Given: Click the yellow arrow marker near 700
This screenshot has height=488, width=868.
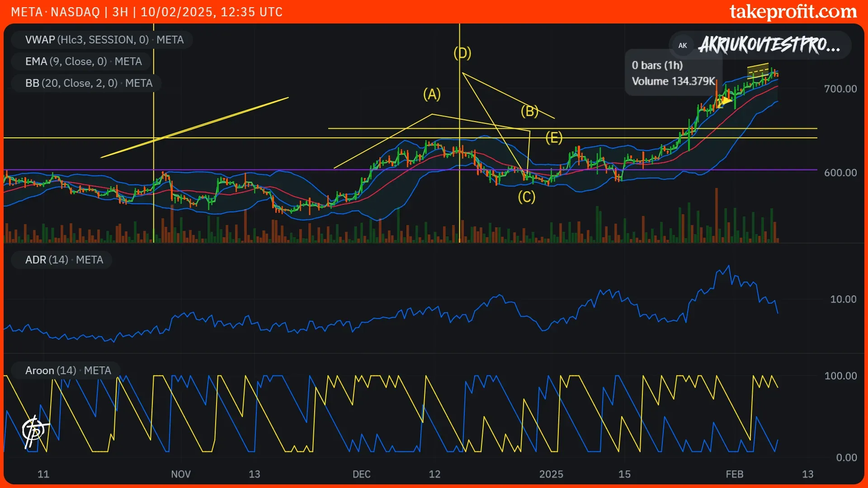Looking at the screenshot, I should (x=726, y=100).
